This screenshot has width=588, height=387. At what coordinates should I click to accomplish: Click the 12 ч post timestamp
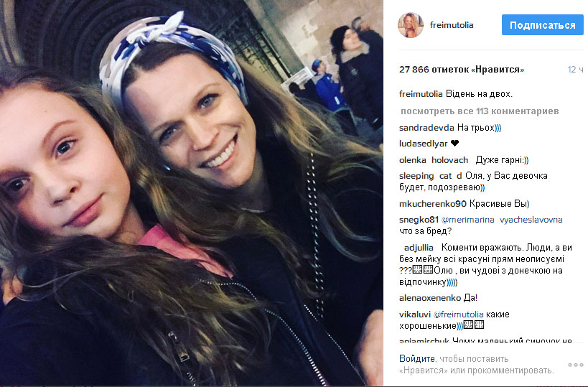tap(575, 70)
